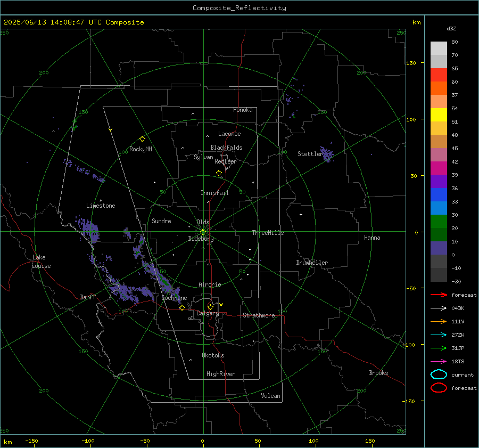Click the Lake Louise label

click(x=41, y=262)
